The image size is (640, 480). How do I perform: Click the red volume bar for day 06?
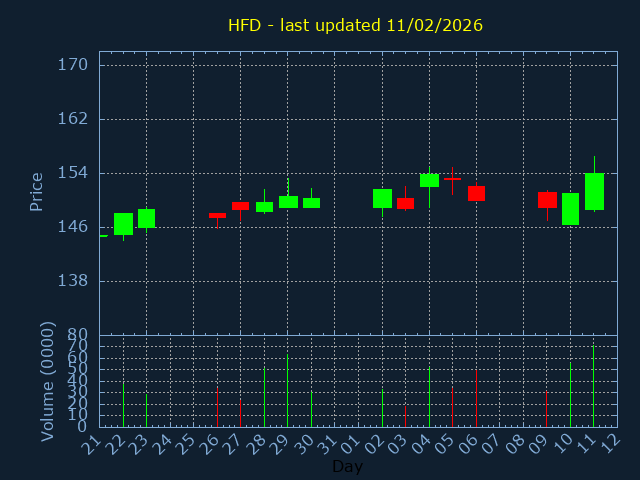476,399
